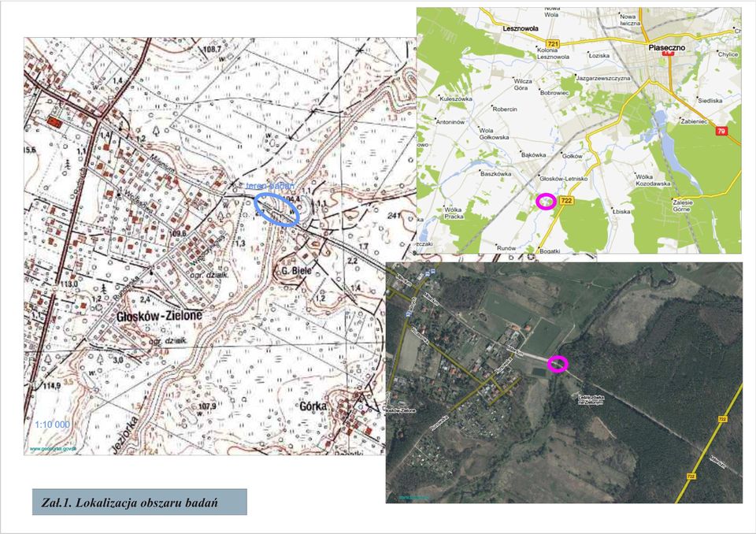Click the '107,9' elevation point
756x534 pixels.
click(x=207, y=406)
